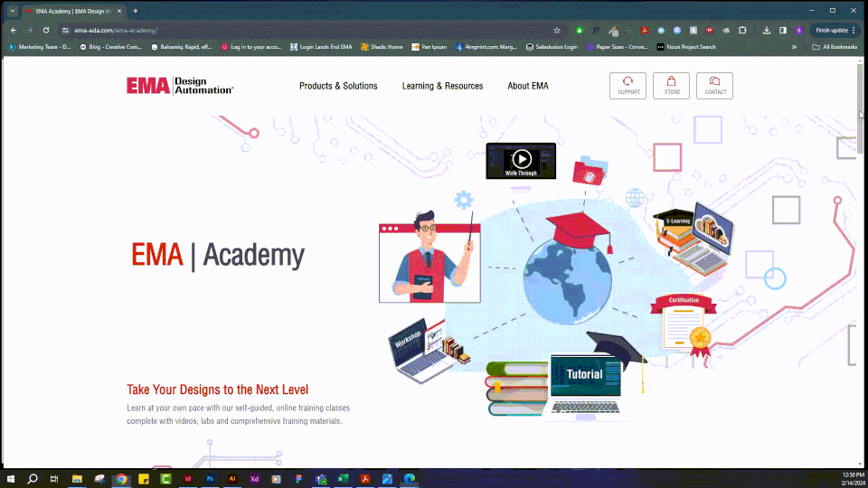Viewport: 868px width, 488px height.
Task: Click the Contact chat bubble button
Action: 714,86
